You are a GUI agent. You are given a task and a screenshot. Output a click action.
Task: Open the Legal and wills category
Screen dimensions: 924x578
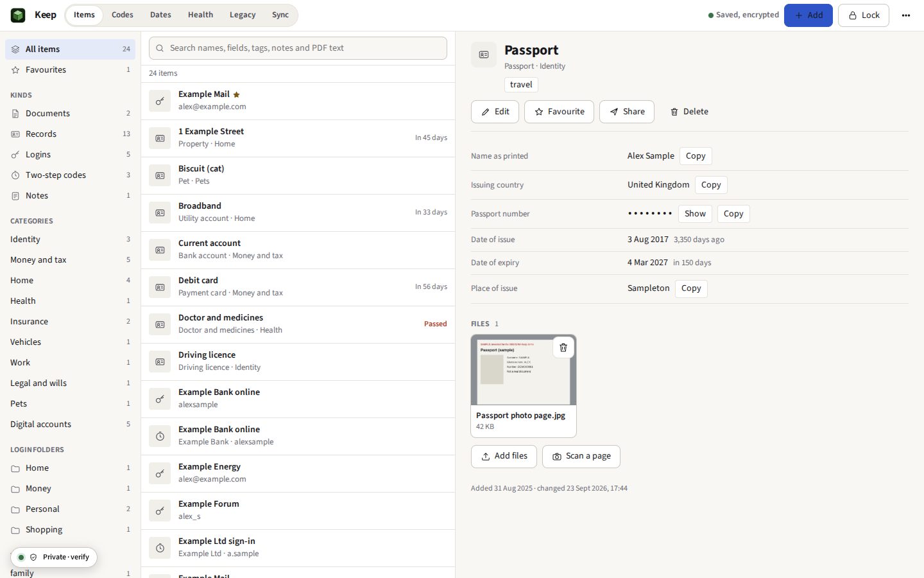71,383
